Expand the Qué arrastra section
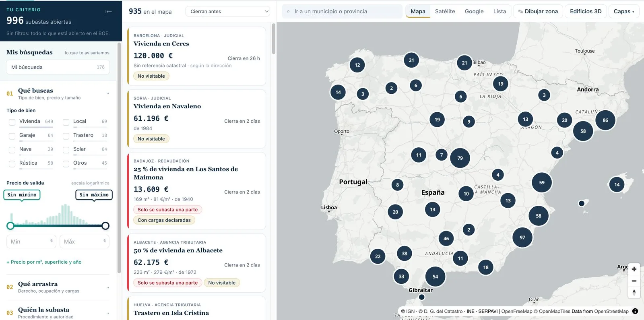This screenshot has width=644, height=320. coord(58,287)
